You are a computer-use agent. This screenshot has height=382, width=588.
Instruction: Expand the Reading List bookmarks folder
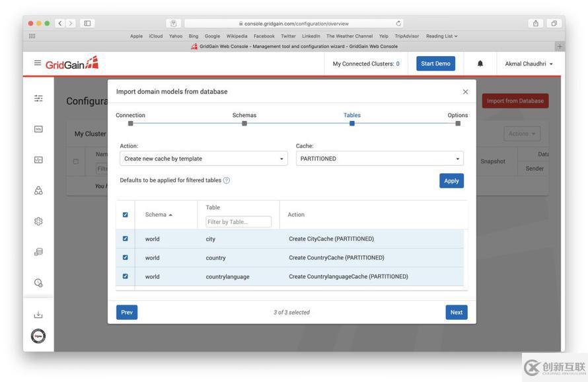click(442, 36)
